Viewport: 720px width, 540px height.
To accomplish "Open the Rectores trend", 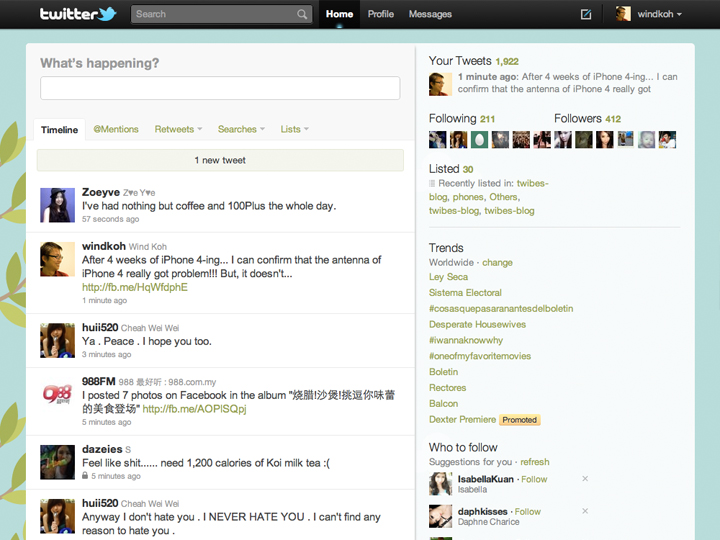I will (x=447, y=388).
